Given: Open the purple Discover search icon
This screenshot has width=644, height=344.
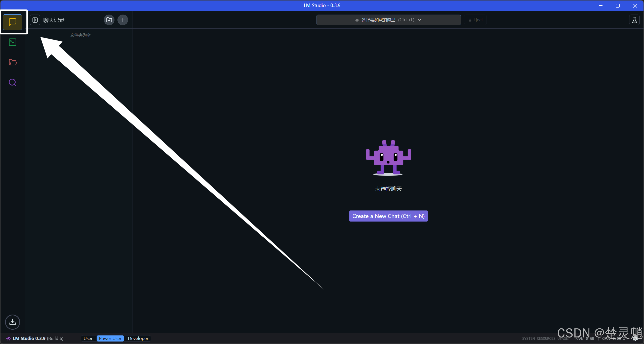Looking at the screenshot, I should (x=13, y=82).
